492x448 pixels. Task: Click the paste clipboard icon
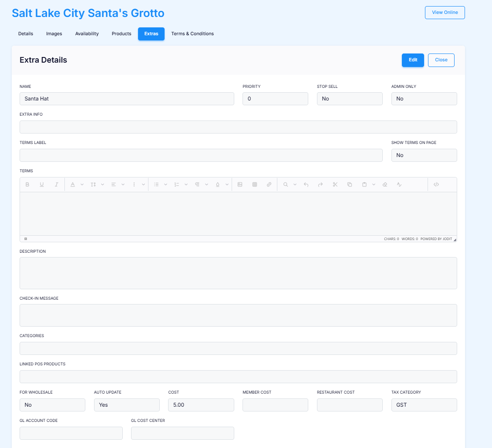click(364, 185)
